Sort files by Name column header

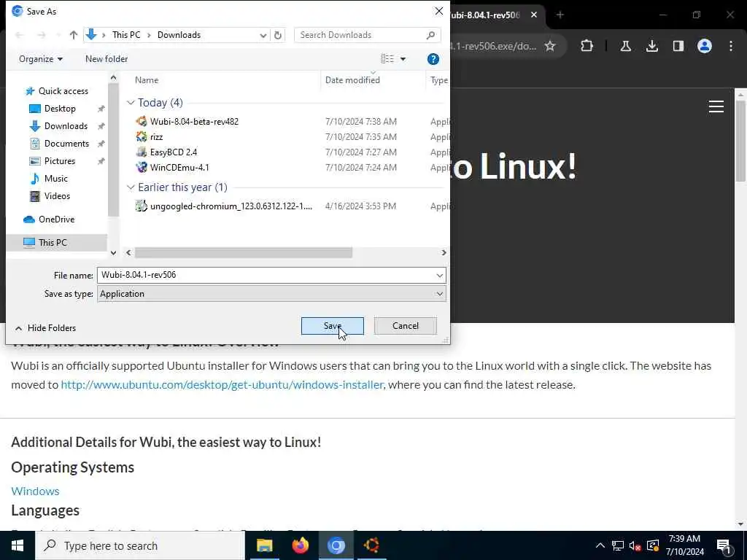click(147, 80)
